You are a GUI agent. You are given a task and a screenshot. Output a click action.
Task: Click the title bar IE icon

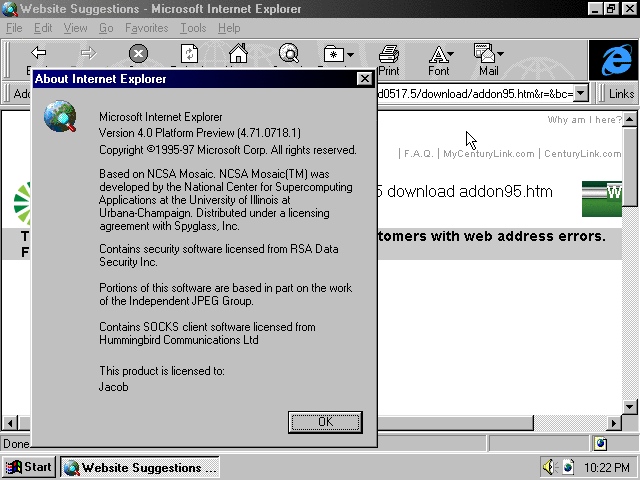coord(9,9)
